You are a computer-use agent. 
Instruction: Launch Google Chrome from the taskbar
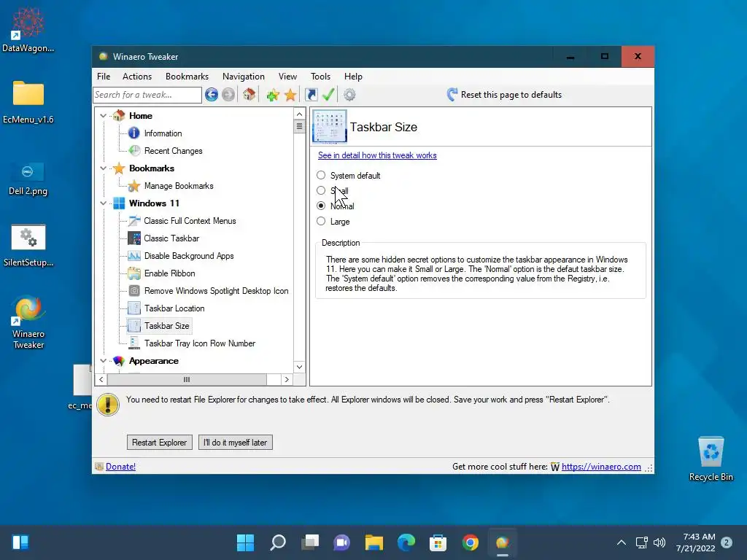point(471,542)
